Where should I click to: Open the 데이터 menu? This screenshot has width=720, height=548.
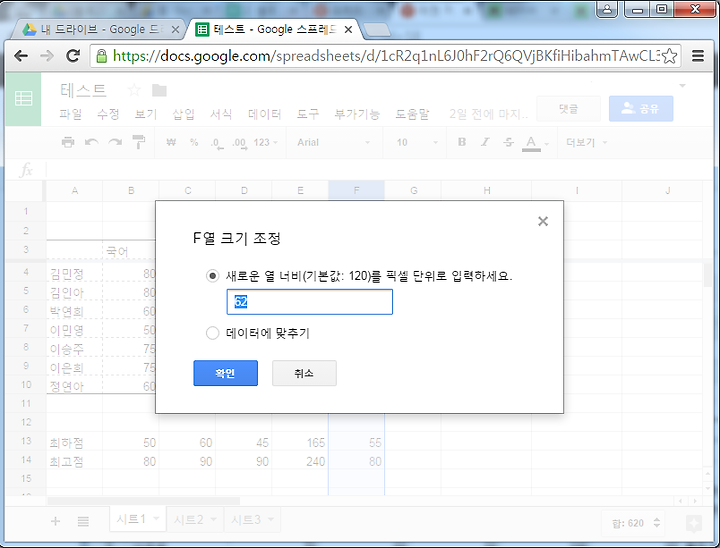pos(264,114)
